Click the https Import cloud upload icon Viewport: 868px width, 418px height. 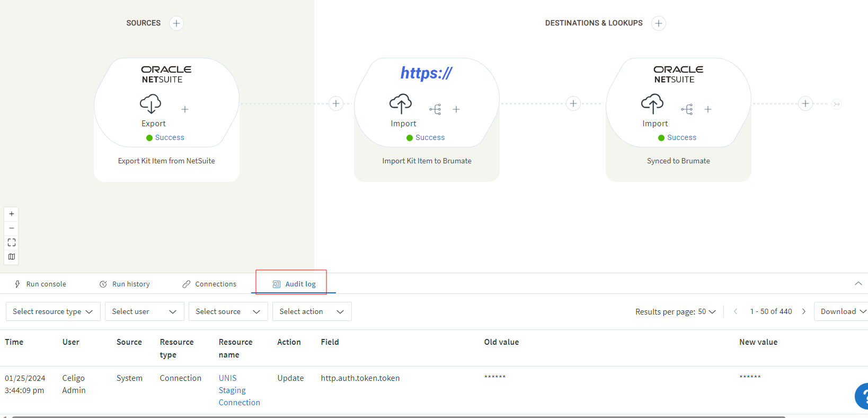click(x=400, y=104)
